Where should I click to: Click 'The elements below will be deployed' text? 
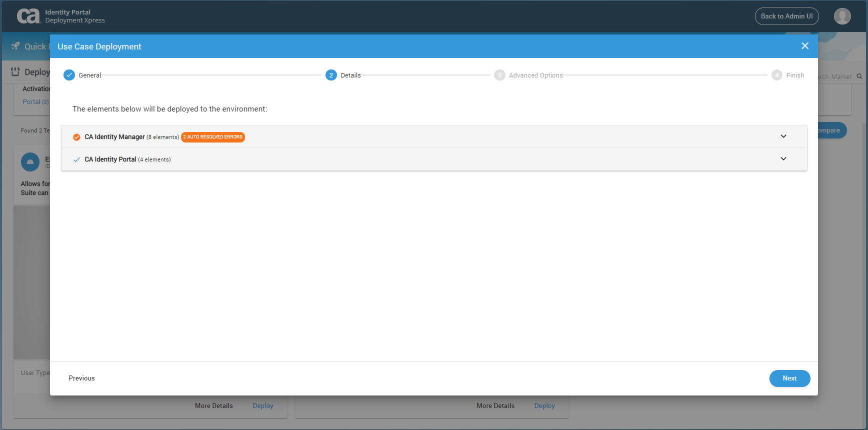click(x=170, y=109)
